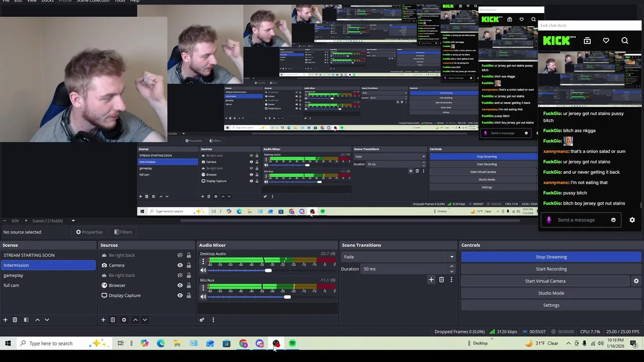
Task: Show the Be right back source above Camera
Action: tap(180, 255)
